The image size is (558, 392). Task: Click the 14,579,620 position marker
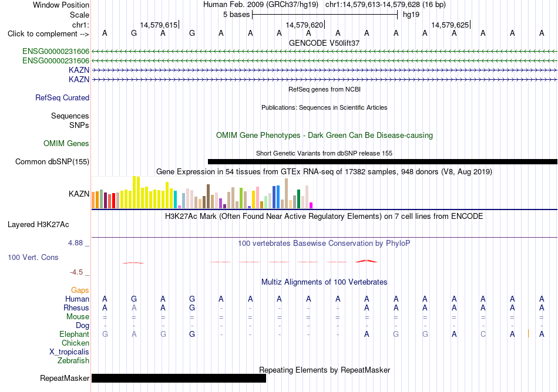(x=305, y=25)
